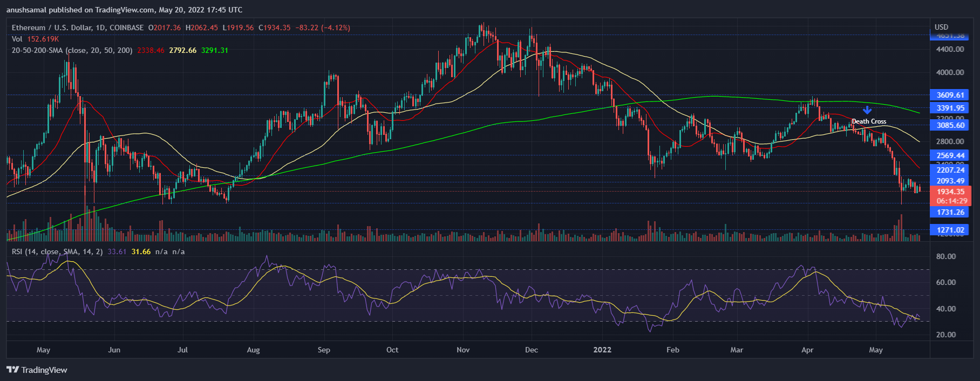This screenshot has height=381, width=980.
Task: Click the Nov time axis label
Action: pyautogui.click(x=463, y=350)
